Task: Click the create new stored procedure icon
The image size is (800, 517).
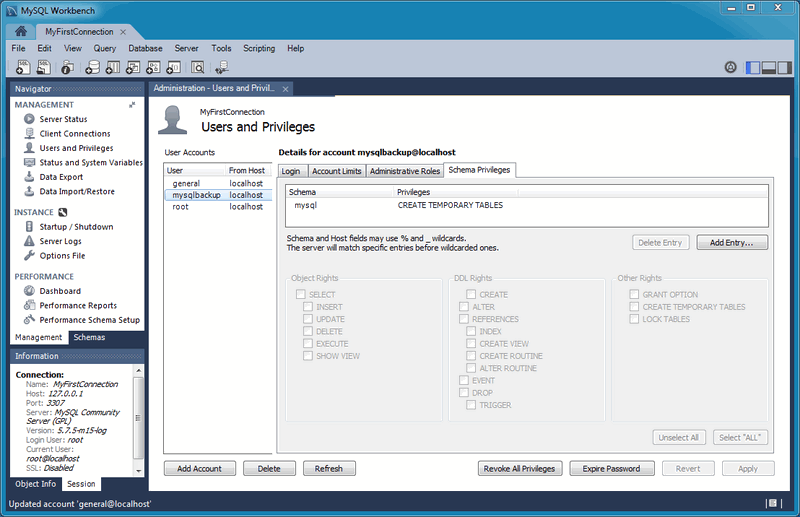Action: click(x=153, y=67)
